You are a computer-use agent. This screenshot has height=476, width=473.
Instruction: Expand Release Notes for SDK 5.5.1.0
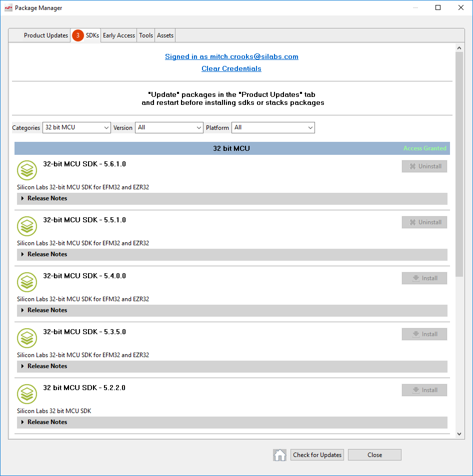[x=232, y=254]
